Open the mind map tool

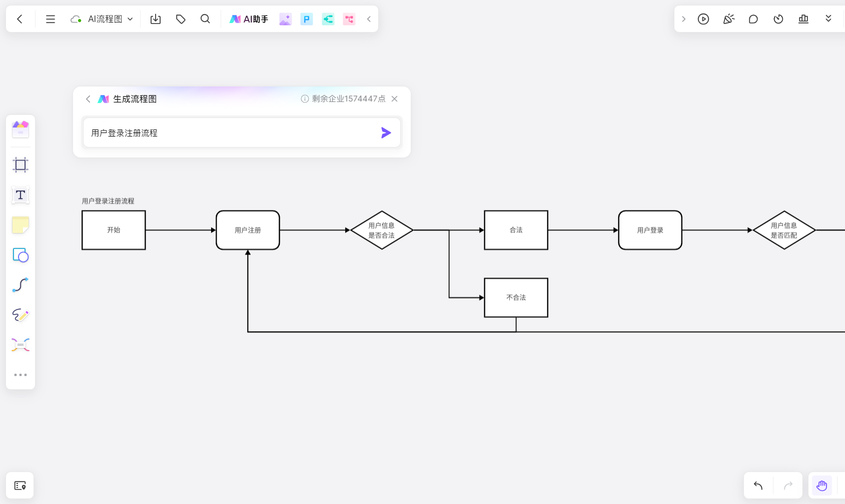(x=21, y=345)
